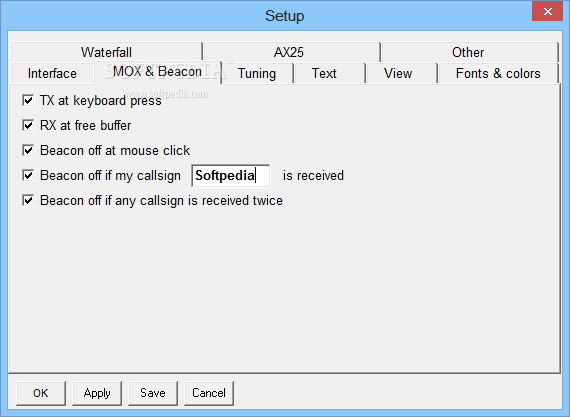The height and width of the screenshot is (417, 570).
Task: Toggle TX at keyboard press checkbox
Action: [28, 100]
